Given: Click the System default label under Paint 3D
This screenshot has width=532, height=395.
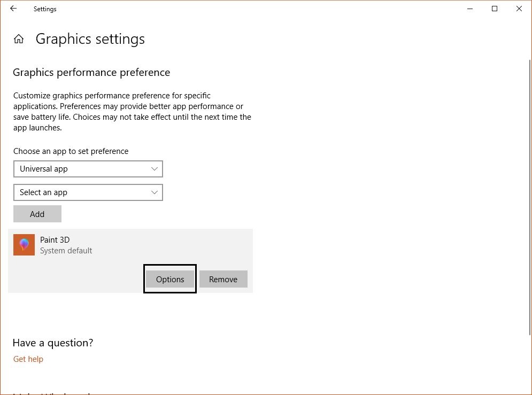Looking at the screenshot, I should (x=66, y=251).
